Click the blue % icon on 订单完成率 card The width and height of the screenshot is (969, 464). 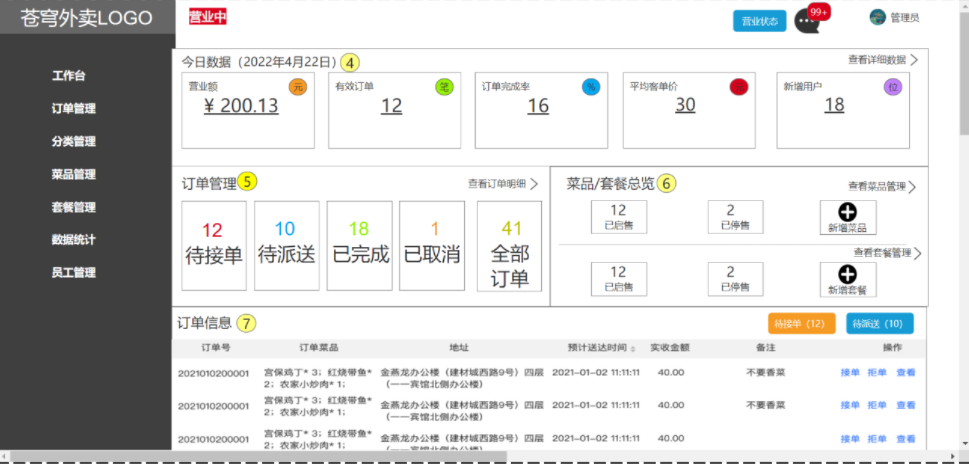click(x=591, y=88)
